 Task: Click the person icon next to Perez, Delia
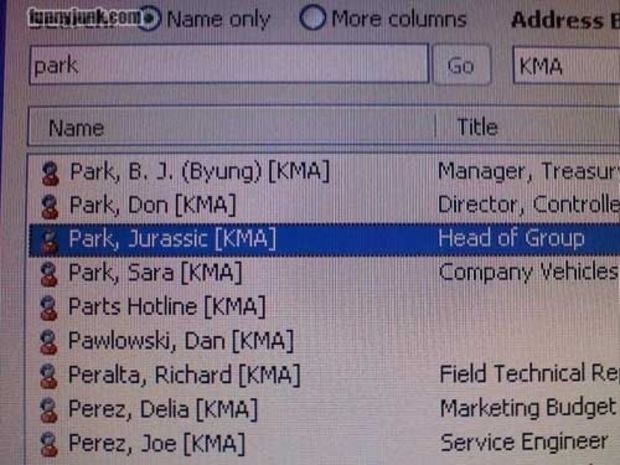click(48, 409)
